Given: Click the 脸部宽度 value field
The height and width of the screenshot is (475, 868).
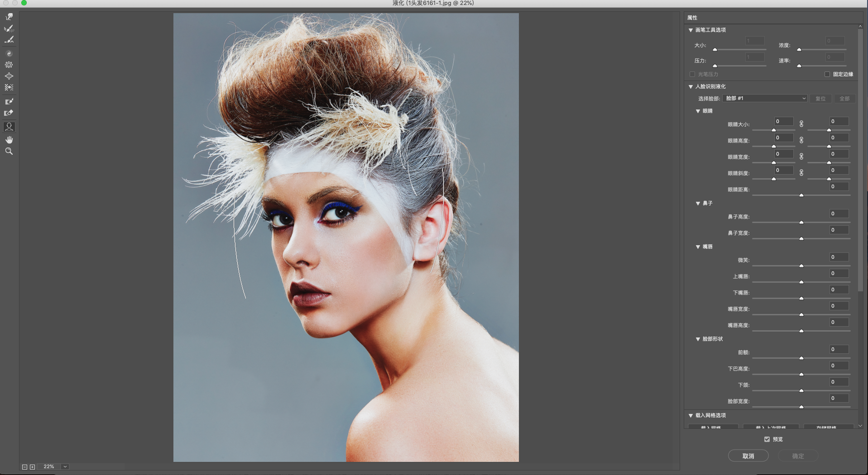Looking at the screenshot, I should point(839,398).
